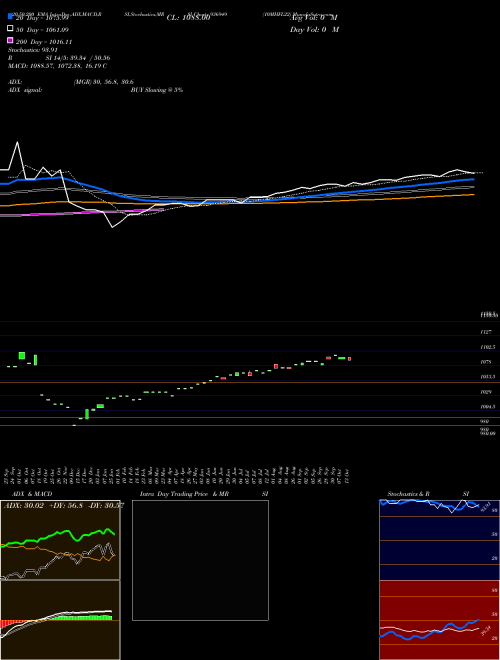Screen dimensions: 500x660
Task: Click the 'Intra Day Trading Price & MR' title
Action: pos(184,494)
